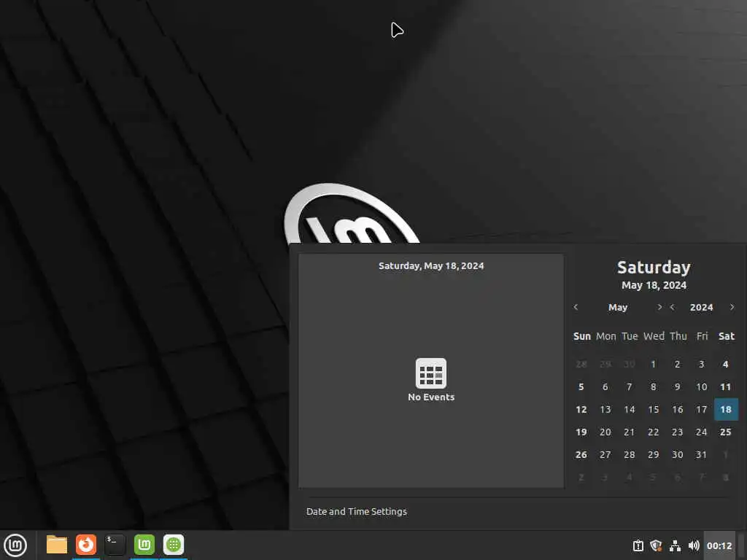Click the clipboard tray icon

pos(638,545)
